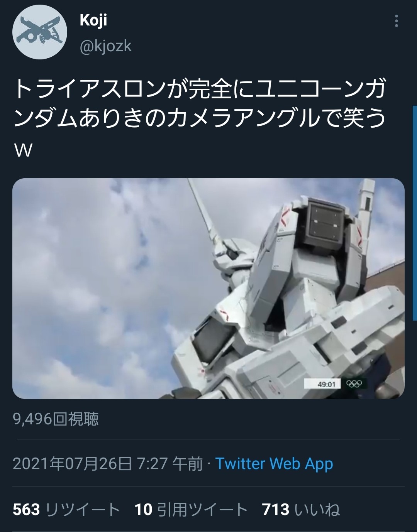Open the Twitter Web App source link
The image size is (417, 532).
pos(274,464)
